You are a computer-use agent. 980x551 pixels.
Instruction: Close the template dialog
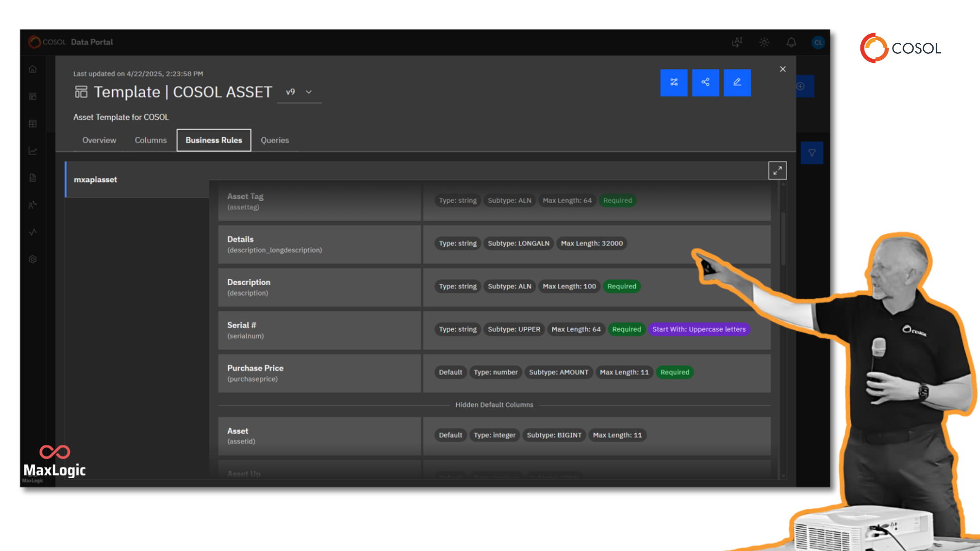click(x=782, y=69)
